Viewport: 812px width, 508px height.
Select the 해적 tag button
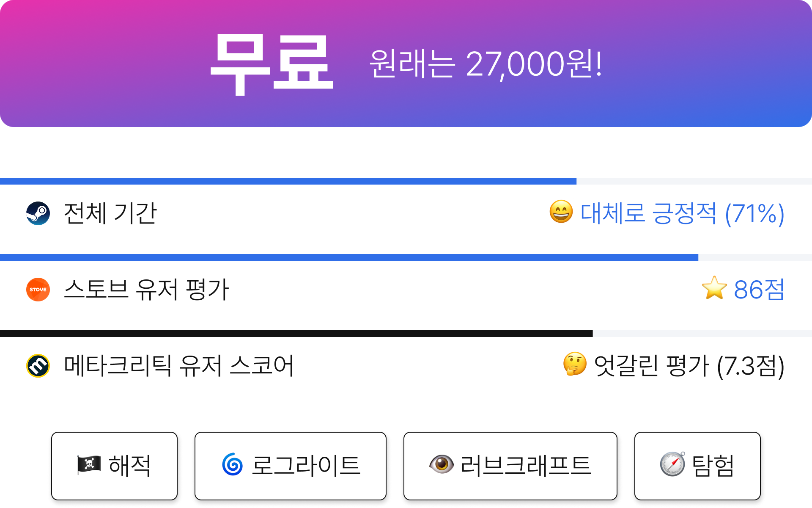pyautogui.click(x=114, y=466)
